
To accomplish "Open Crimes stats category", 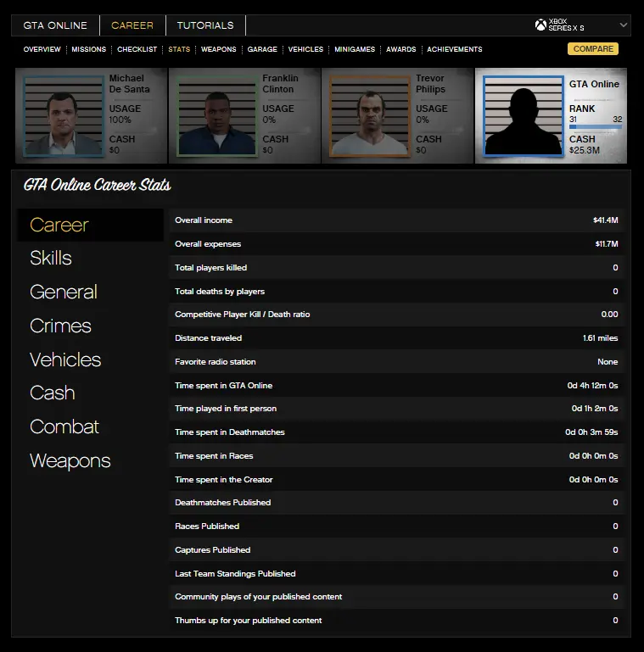I will tap(60, 326).
